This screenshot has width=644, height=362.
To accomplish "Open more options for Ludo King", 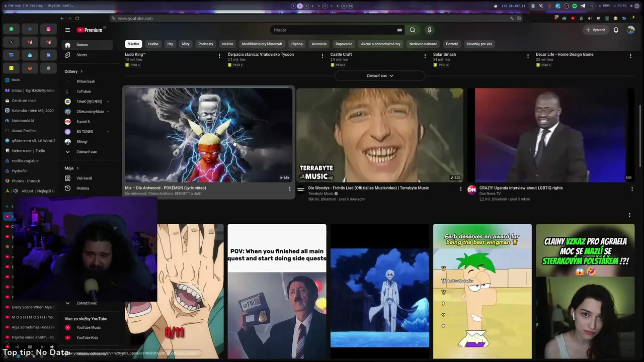I will coord(219,56).
